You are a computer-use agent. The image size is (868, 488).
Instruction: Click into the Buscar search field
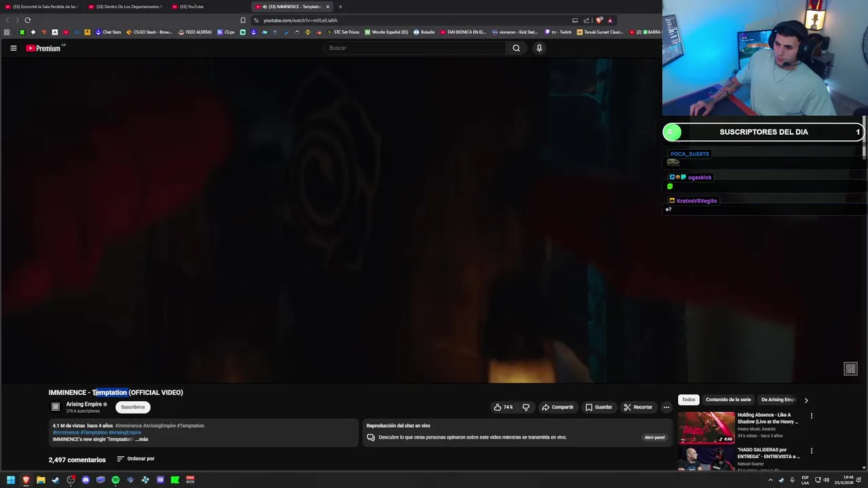(414, 48)
